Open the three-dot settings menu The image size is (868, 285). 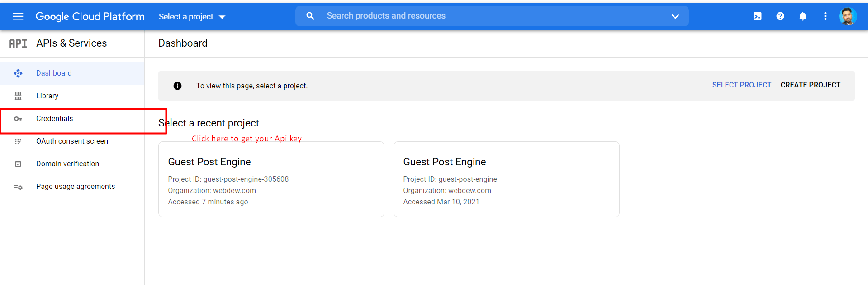(825, 16)
